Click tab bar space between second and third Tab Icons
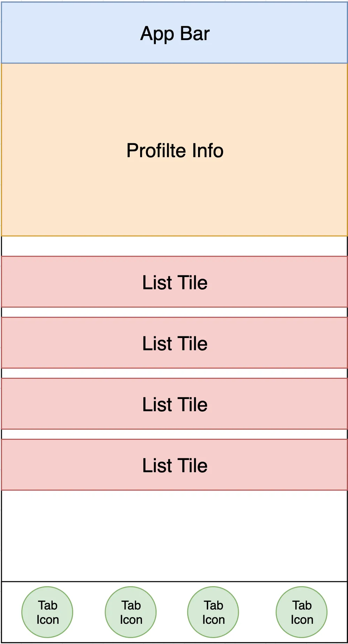The height and width of the screenshot is (644, 348). tap(172, 612)
